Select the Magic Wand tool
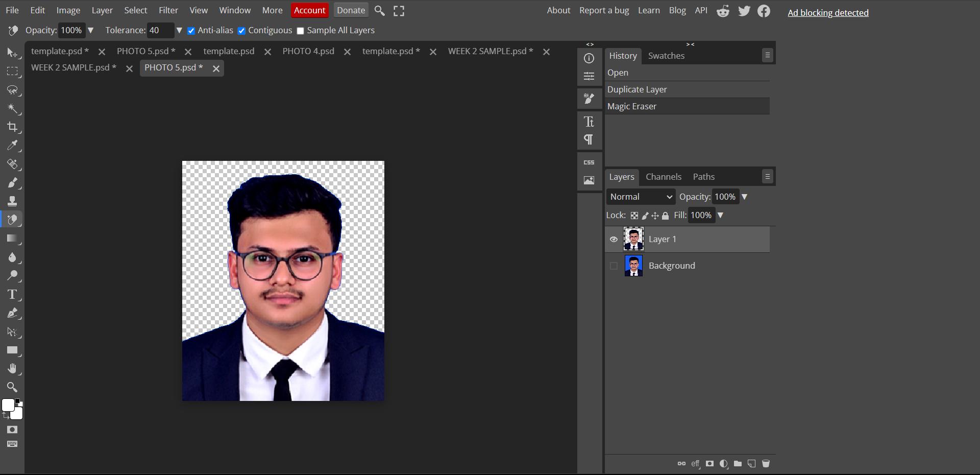 click(x=12, y=109)
